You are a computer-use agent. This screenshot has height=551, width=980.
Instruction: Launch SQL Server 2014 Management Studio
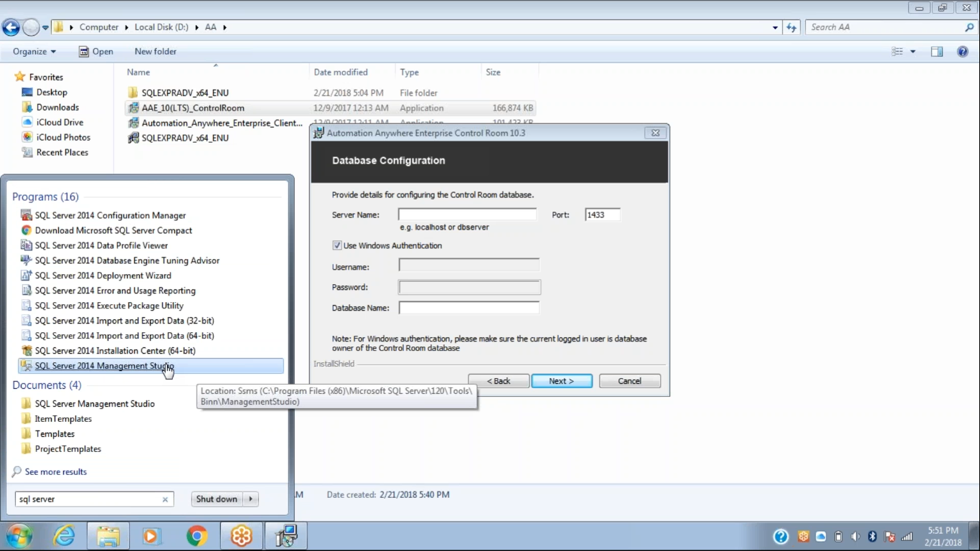pyautogui.click(x=150, y=366)
